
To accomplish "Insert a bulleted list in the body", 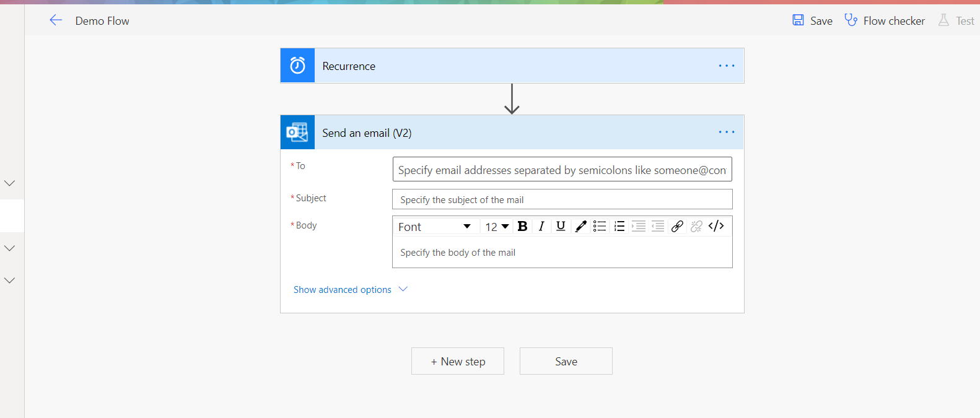I will (600, 227).
